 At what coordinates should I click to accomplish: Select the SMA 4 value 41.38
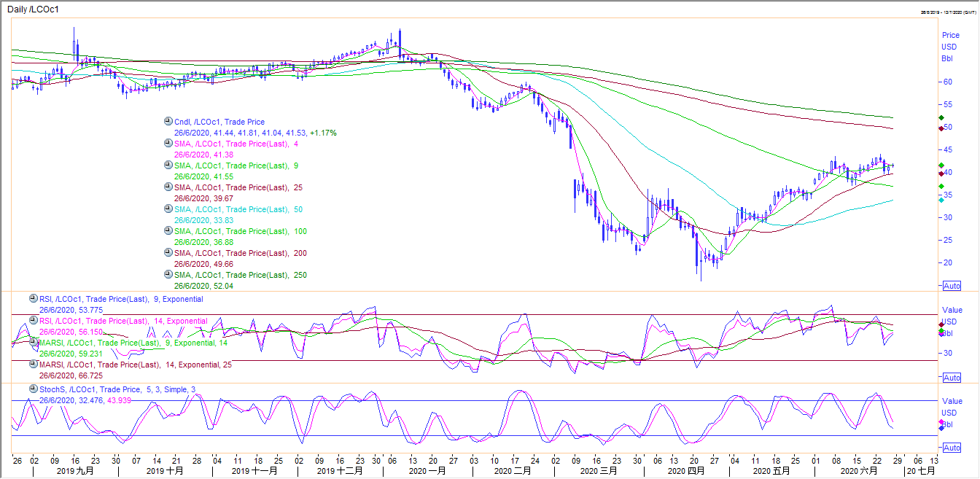pos(203,155)
